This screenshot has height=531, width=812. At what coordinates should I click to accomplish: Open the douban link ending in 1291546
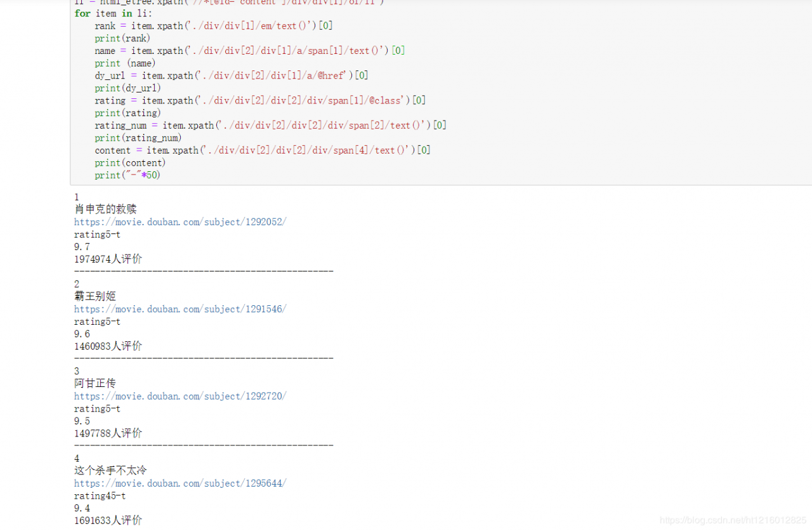180,309
